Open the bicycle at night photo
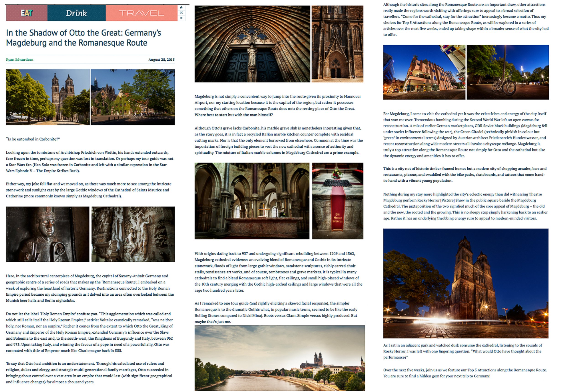The height and width of the screenshot is (392, 570). click(508, 72)
